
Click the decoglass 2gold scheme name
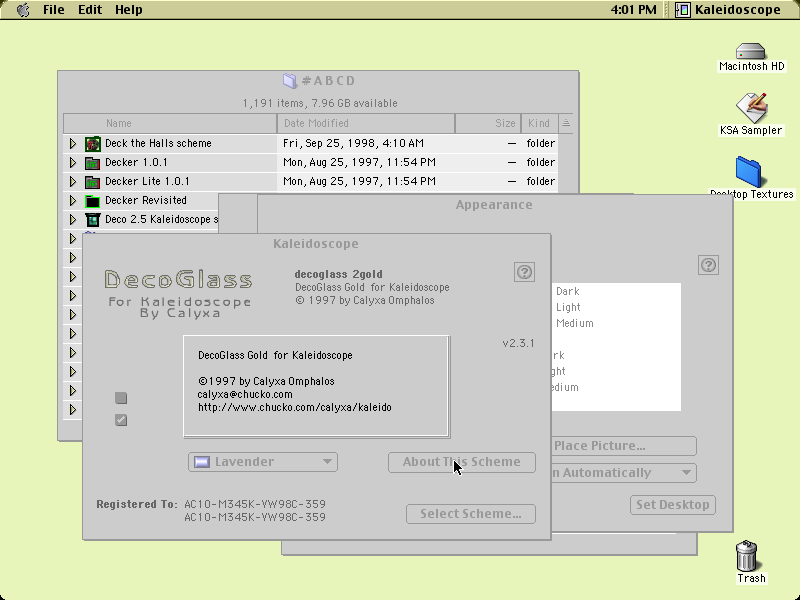coord(339,274)
